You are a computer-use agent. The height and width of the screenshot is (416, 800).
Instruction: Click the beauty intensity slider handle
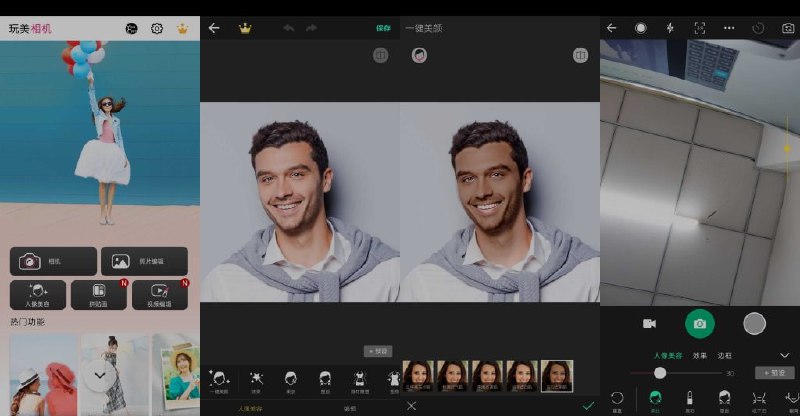[x=660, y=373]
